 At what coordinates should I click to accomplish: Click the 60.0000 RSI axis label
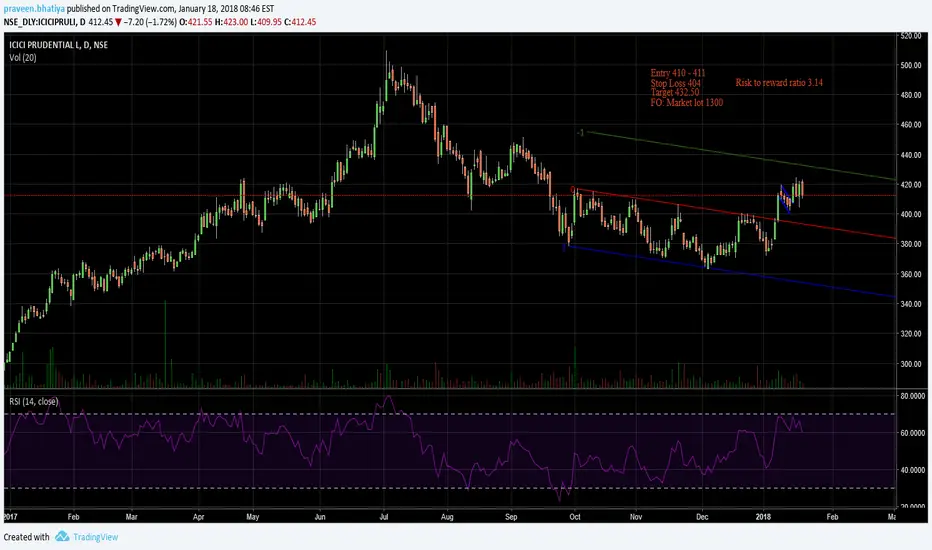[x=912, y=433]
